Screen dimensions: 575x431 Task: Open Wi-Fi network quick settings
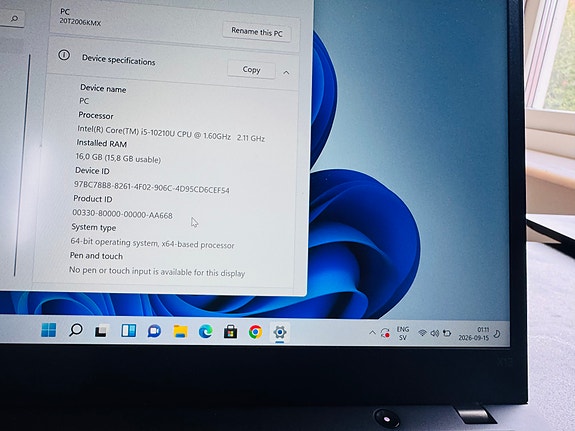pyautogui.click(x=422, y=333)
